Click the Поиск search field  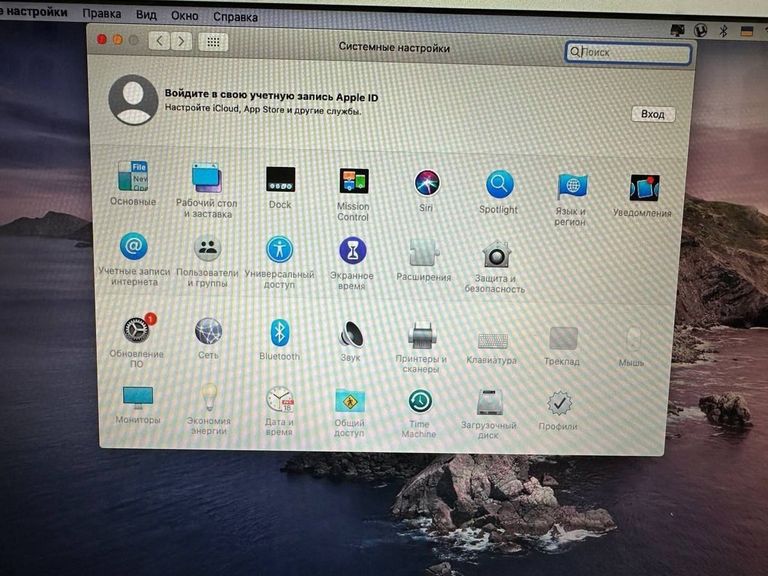[x=628, y=52]
